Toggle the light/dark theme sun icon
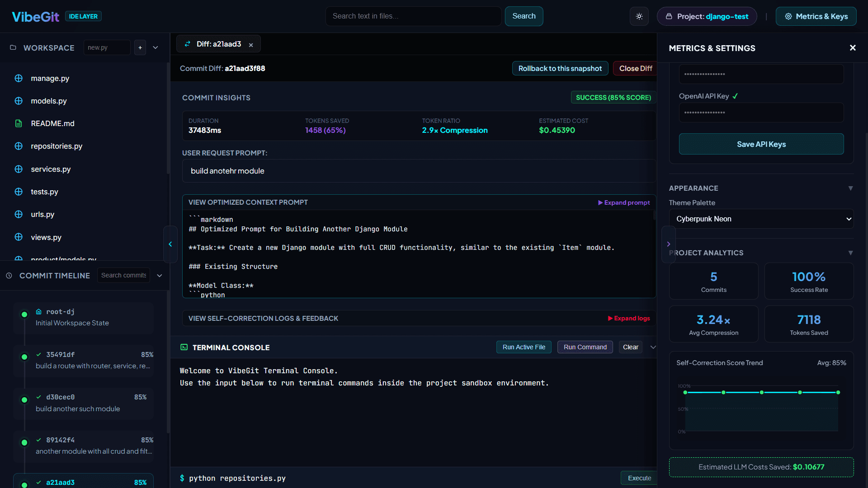This screenshot has width=868, height=488. click(639, 16)
